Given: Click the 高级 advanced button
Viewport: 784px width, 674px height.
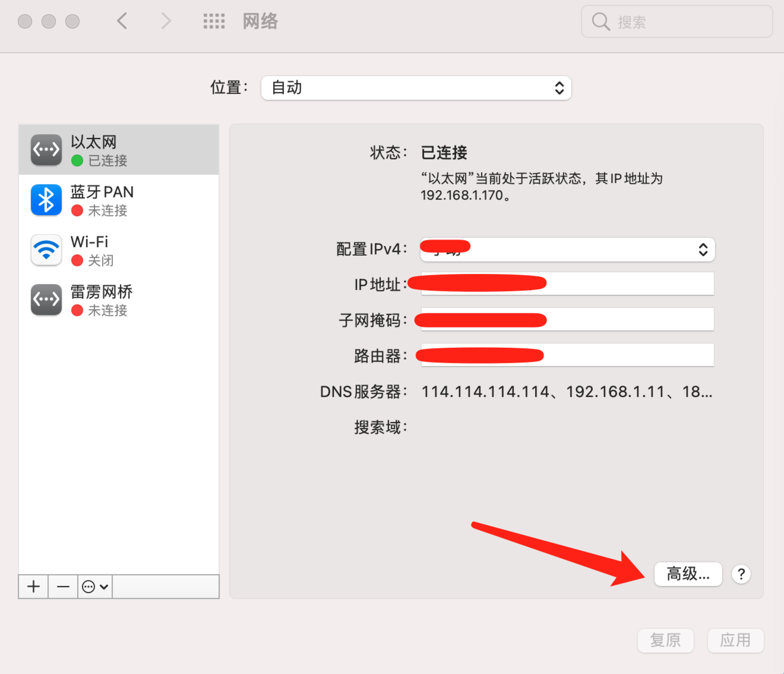Looking at the screenshot, I should (687, 574).
